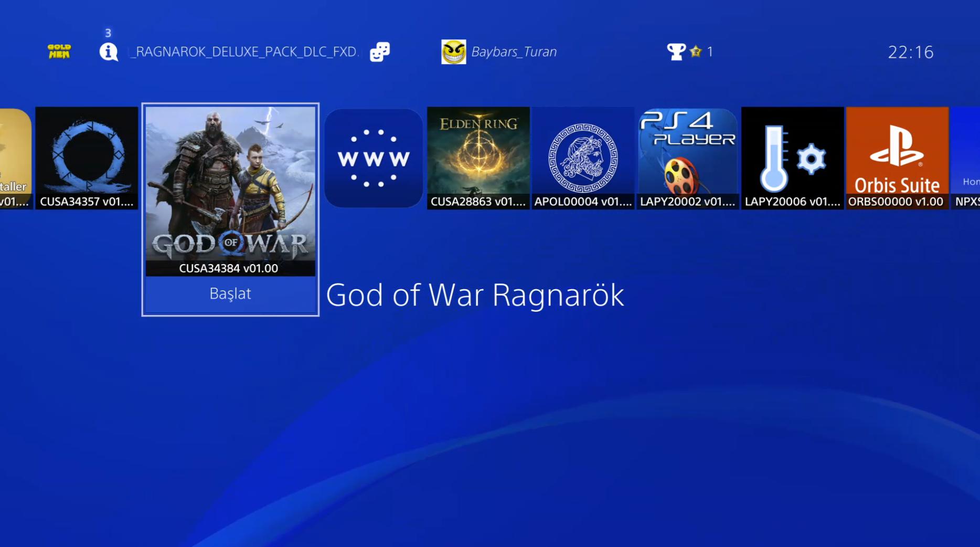Open the PS4 Player media app
The image size is (980, 547).
point(688,158)
